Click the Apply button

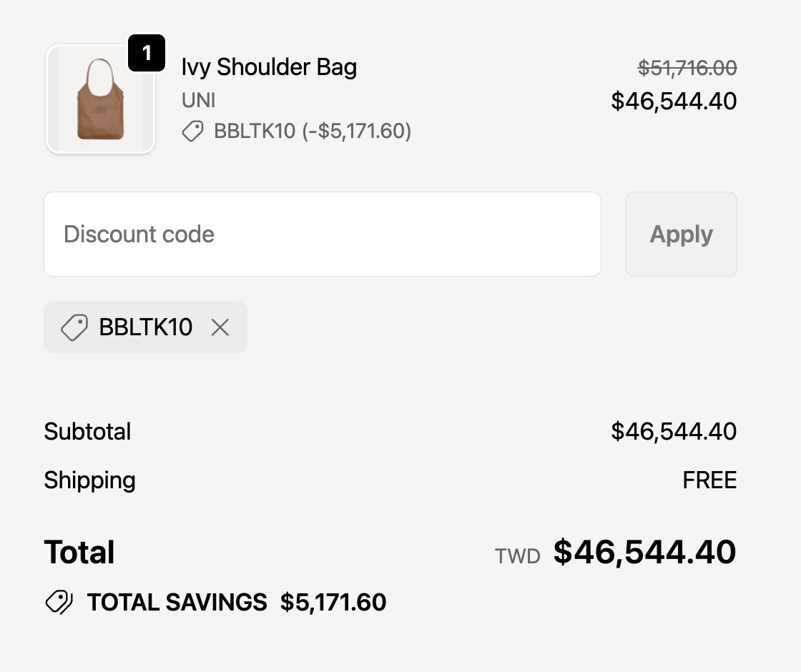tap(681, 234)
